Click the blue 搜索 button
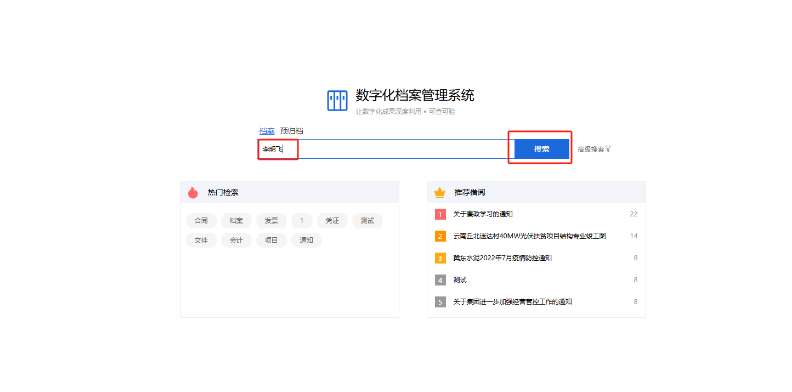This screenshot has width=792, height=392. point(541,149)
